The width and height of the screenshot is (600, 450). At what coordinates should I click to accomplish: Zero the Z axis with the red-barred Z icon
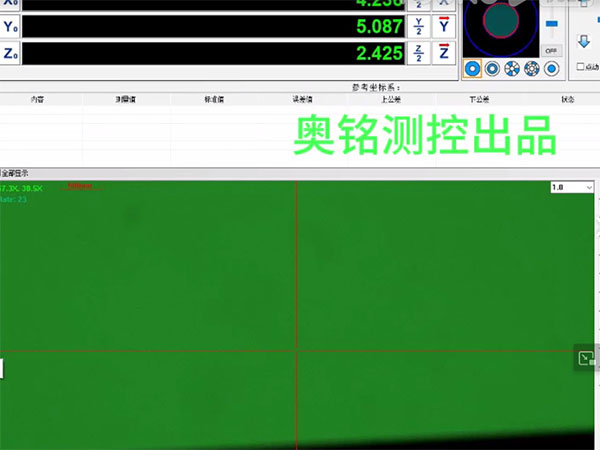(x=444, y=53)
